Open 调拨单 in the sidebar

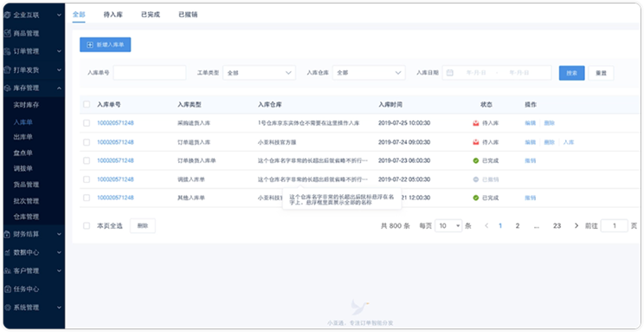pyautogui.click(x=23, y=169)
